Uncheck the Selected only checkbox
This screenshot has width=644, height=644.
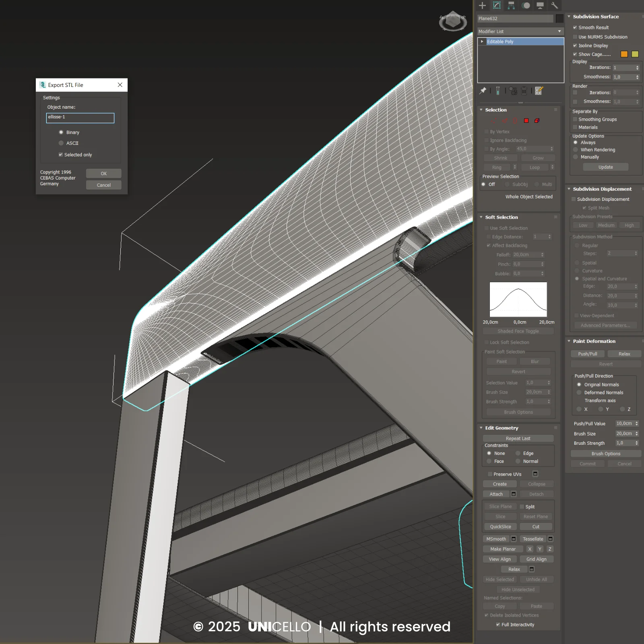coord(61,155)
